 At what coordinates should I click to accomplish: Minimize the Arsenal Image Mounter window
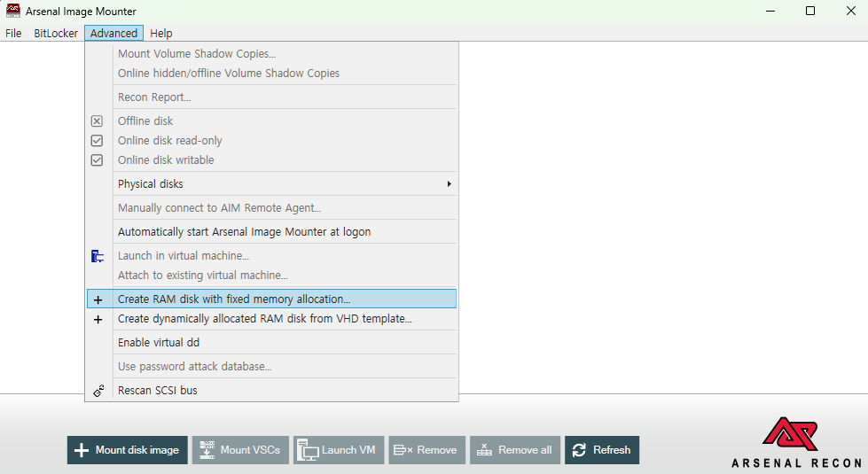tap(770, 11)
